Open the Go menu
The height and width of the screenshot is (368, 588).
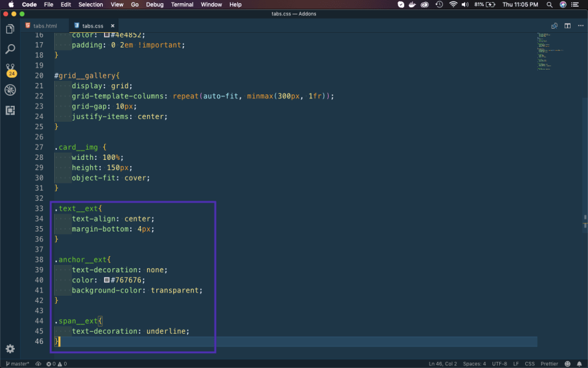tap(134, 5)
